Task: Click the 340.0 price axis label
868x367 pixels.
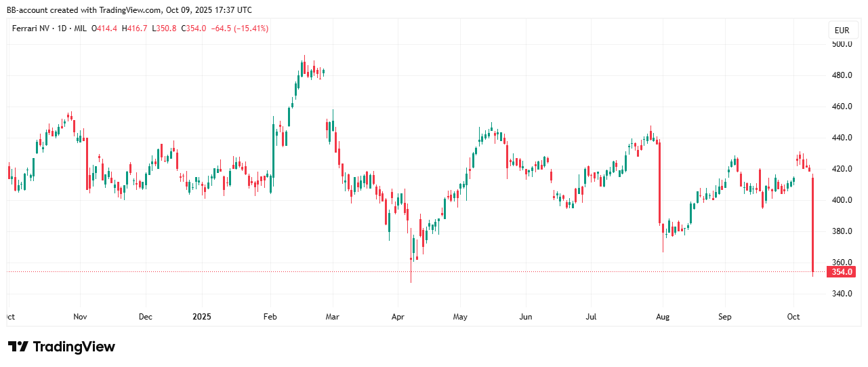Action: click(842, 294)
